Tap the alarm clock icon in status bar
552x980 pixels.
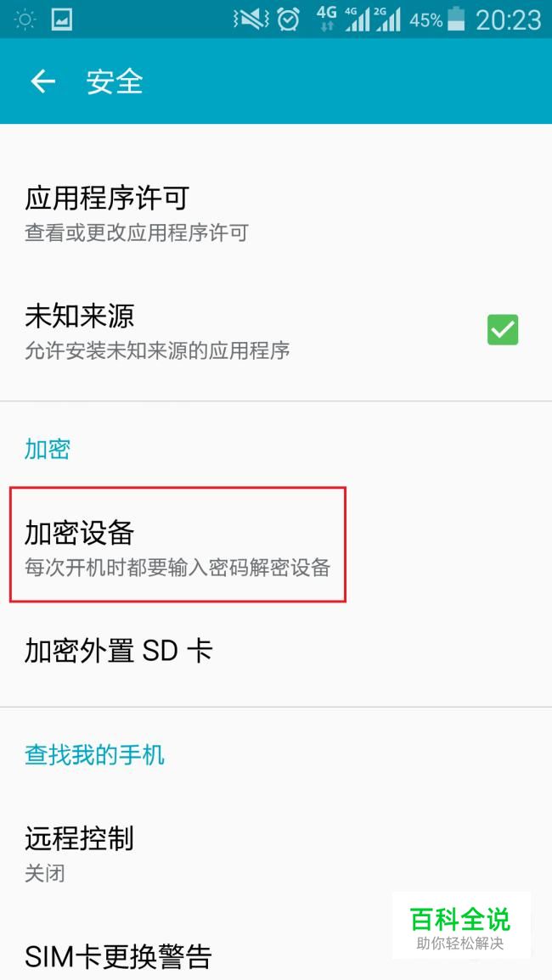(288, 20)
